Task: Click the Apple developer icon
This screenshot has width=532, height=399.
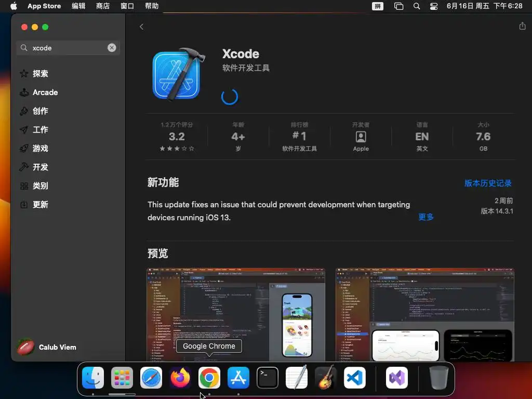Action: 361,137
